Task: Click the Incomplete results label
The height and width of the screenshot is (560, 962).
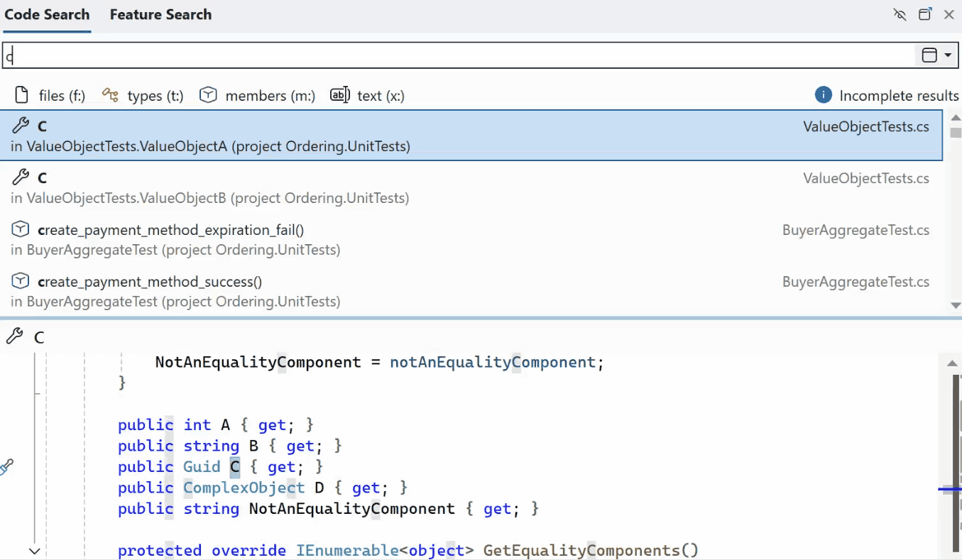Action: point(899,95)
